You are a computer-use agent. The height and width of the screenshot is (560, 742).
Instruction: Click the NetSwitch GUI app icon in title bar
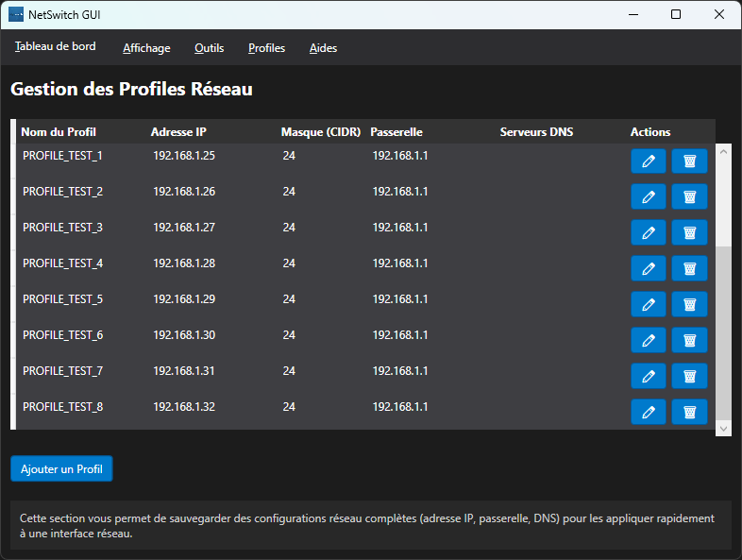click(x=16, y=15)
